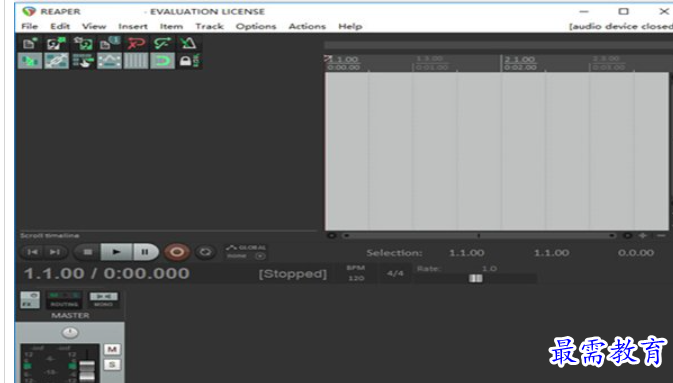Click the audio device closed status text
This screenshot has width=673, height=383.
click(621, 27)
